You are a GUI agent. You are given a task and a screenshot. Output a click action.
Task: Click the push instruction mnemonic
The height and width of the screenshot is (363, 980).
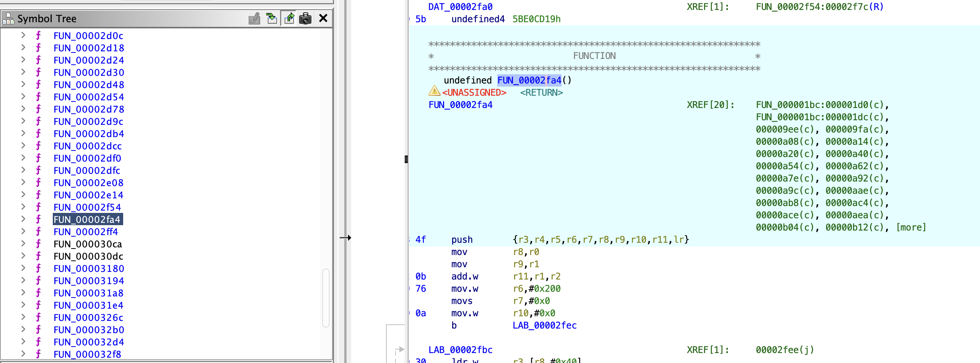pyautogui.click(x=462, y=240)
